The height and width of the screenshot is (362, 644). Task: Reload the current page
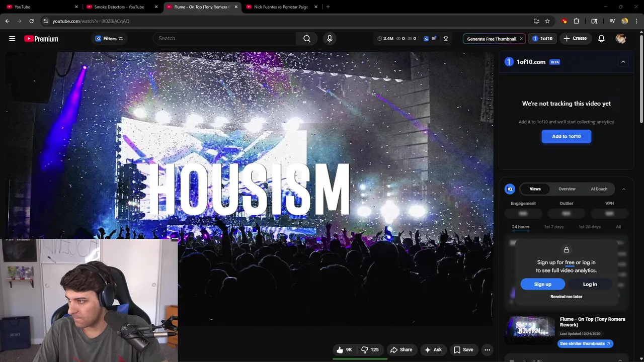point(31,21)
